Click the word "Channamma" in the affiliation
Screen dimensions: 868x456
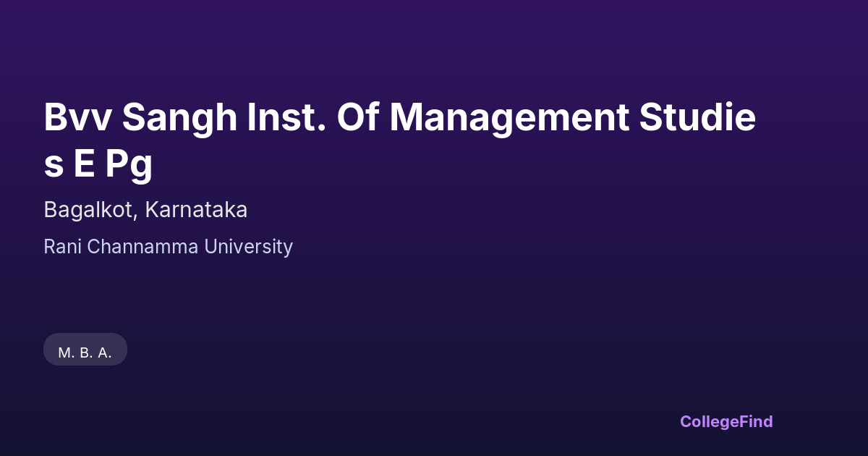(143, 247)
